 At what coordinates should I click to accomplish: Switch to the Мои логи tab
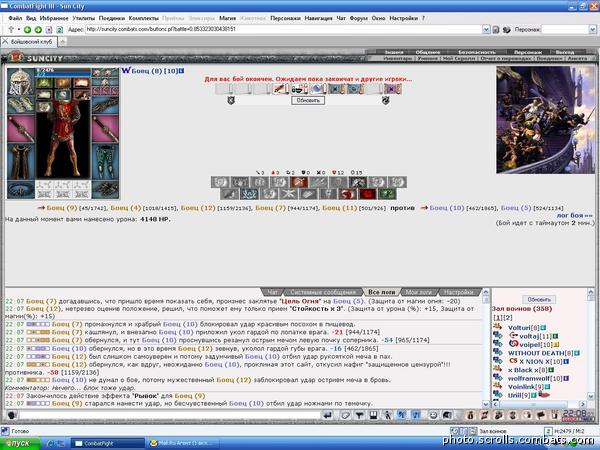(x=419, y=292)
